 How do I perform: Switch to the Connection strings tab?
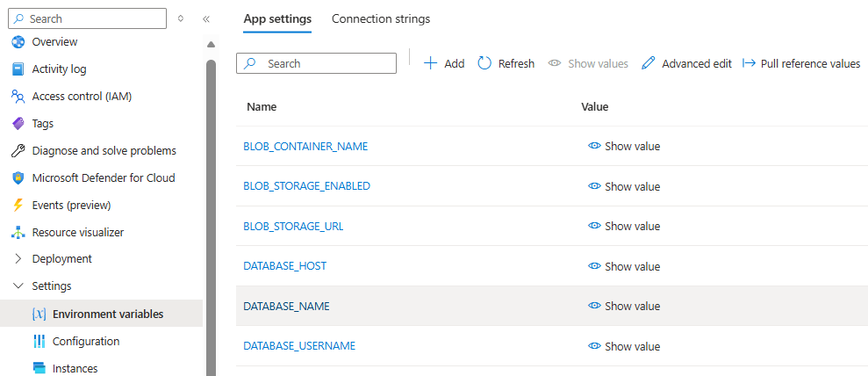(x=381, y=19)
